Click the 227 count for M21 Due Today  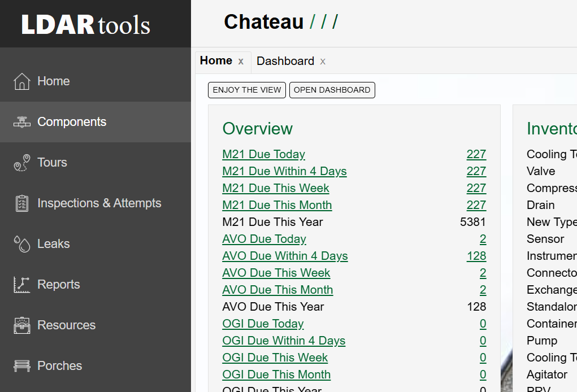coord(476,154)
